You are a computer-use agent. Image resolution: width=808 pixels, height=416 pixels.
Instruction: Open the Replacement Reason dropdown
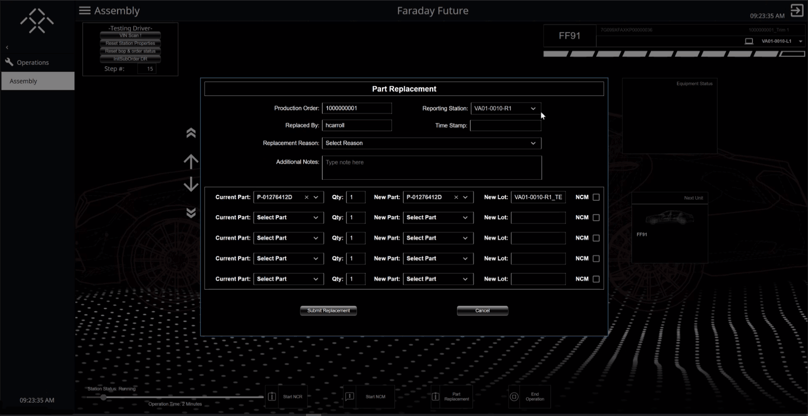point(431,143)
